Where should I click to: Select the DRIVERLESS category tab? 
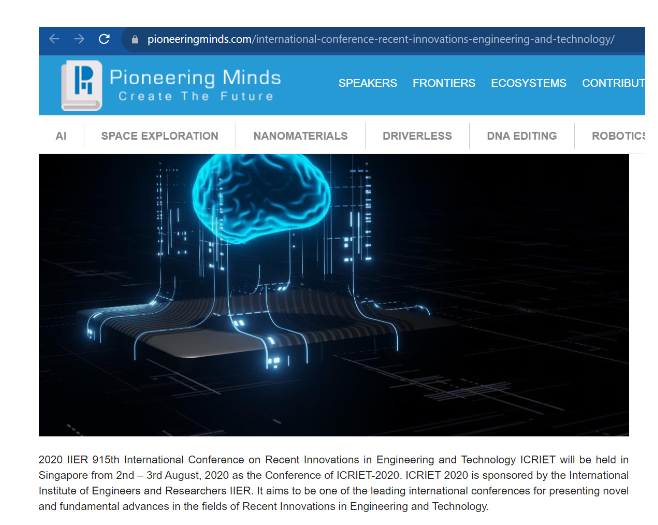[x=417, y=136]
